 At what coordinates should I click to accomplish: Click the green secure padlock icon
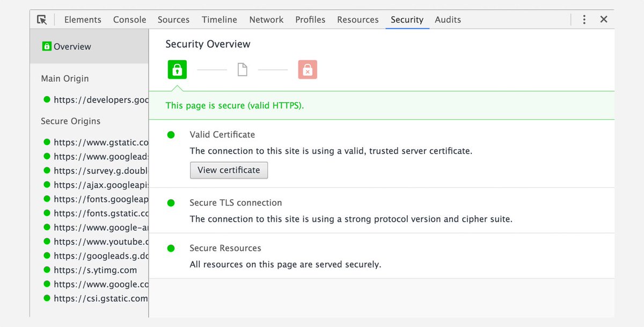point(177,70)
